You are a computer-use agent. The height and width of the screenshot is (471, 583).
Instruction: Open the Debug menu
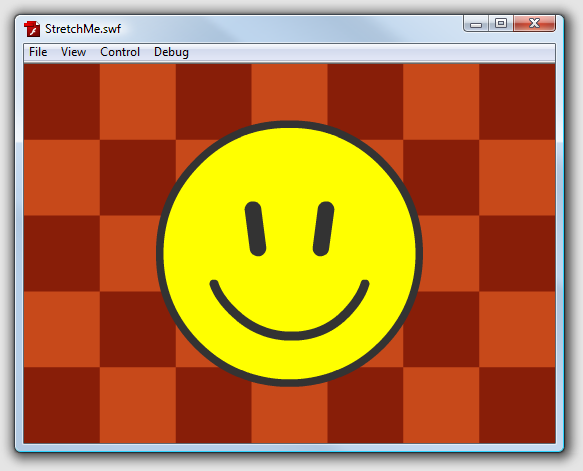click(x=171, y=52)
